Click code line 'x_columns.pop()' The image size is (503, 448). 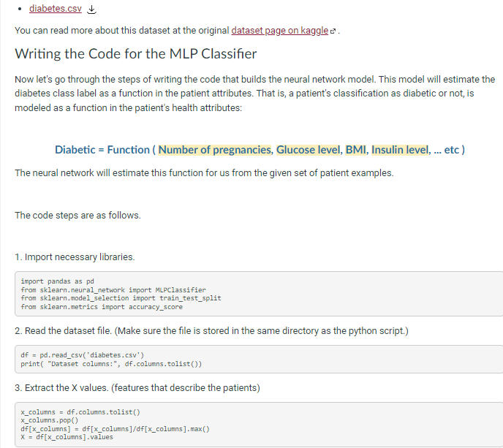pos(50,420)
